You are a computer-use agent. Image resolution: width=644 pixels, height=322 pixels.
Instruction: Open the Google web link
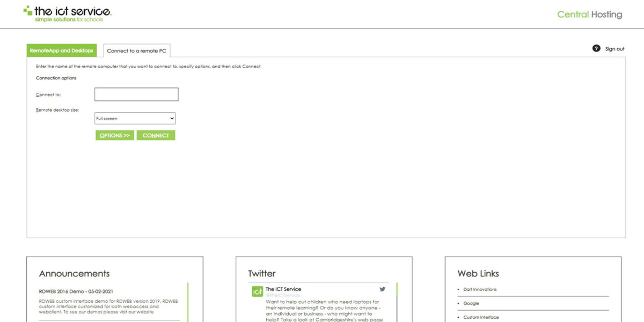471,303
